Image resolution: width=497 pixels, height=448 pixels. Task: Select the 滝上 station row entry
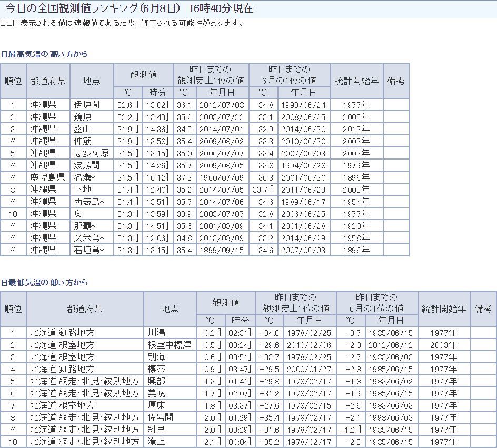[157, 442]
